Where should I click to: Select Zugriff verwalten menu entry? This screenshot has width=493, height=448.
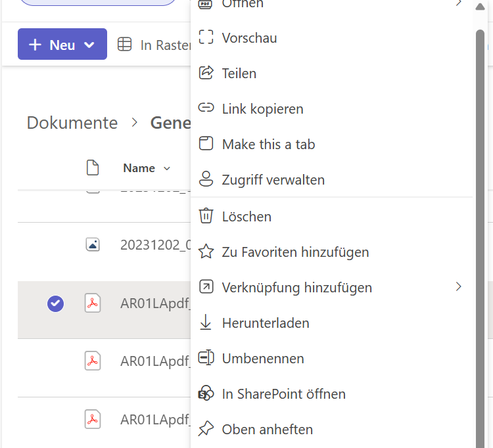point(273,180)
